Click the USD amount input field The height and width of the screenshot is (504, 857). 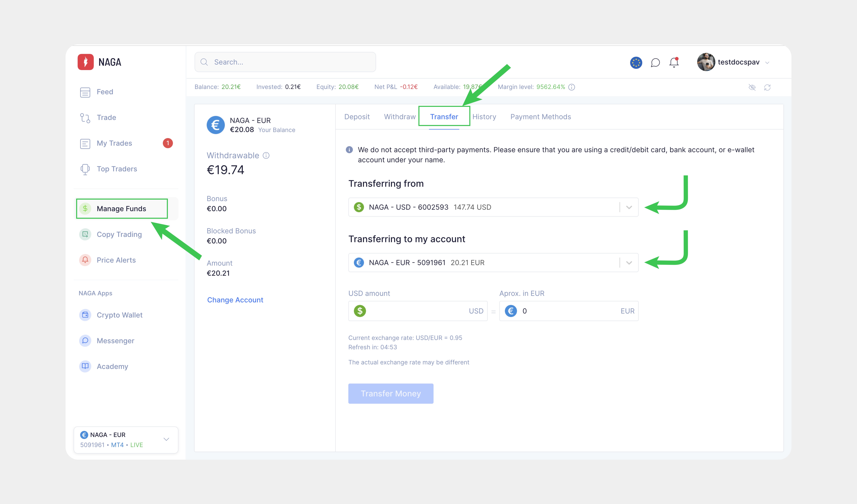coord(418,311)
